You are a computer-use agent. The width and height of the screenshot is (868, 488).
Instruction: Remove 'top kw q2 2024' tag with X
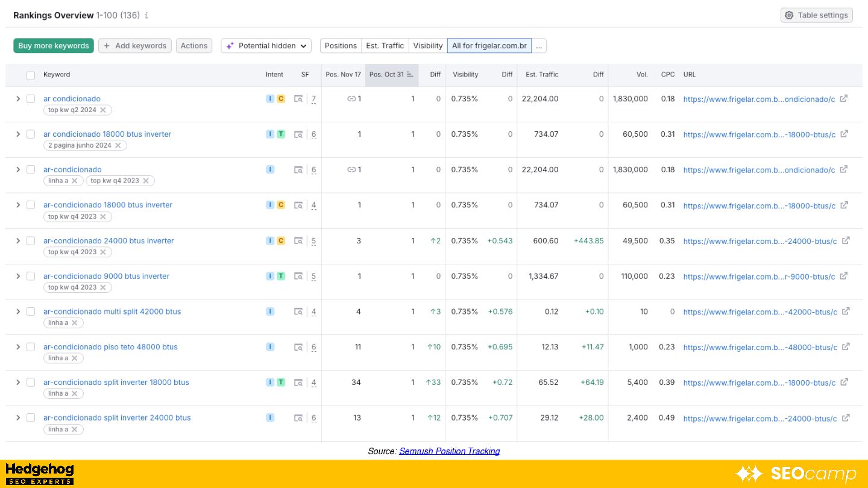(x=103, y=110)
